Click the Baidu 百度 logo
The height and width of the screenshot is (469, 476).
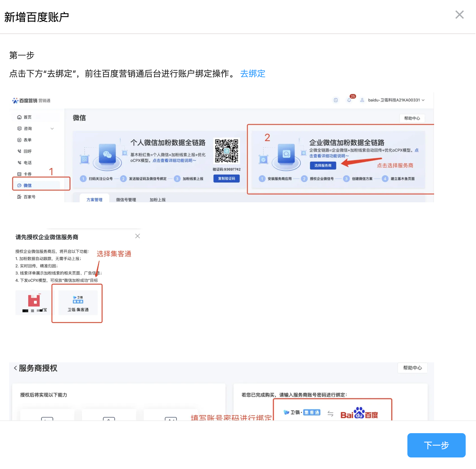point(359,413)
